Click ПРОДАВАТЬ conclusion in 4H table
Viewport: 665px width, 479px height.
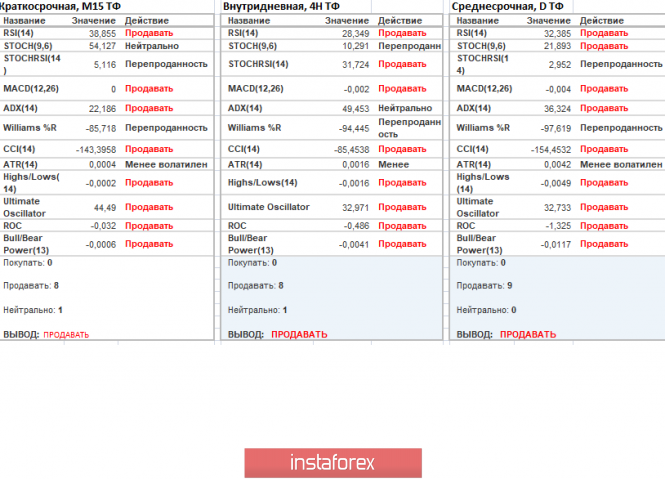(299, 335)
